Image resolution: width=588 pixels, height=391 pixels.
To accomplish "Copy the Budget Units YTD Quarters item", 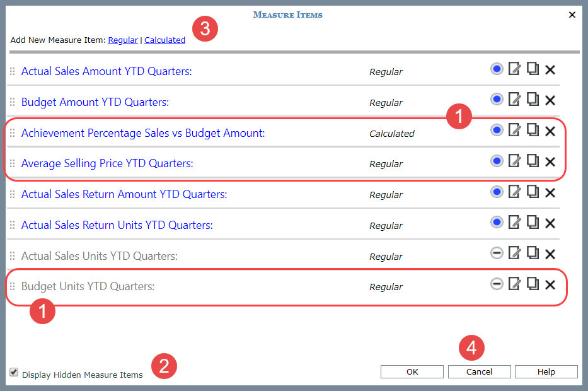I will coord(533,284).
